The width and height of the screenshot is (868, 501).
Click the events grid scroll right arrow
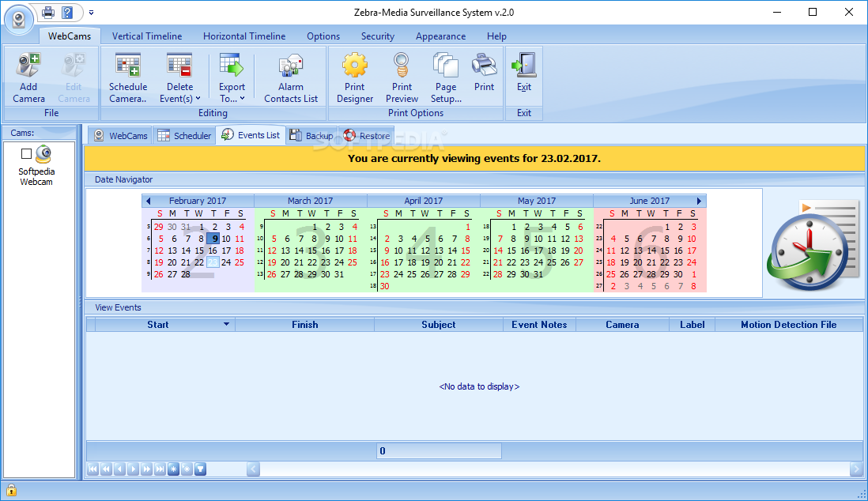[856, 469]
